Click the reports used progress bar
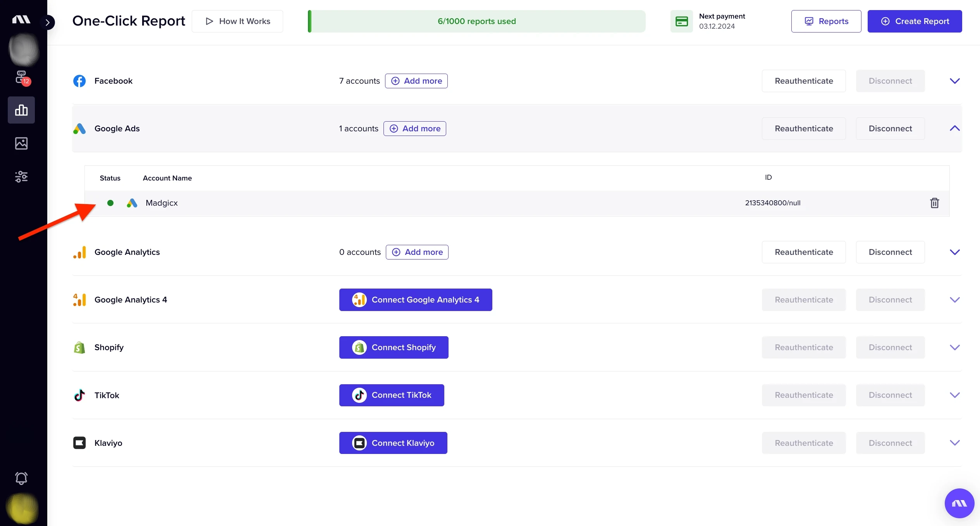Screen dimensions: 980x526 click(476, 21)
